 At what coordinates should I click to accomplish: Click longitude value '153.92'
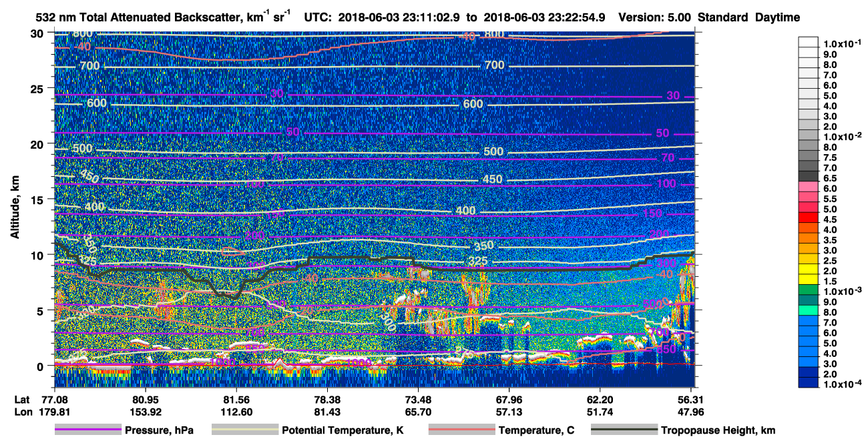pyautogui.click(x=145, y=411)
